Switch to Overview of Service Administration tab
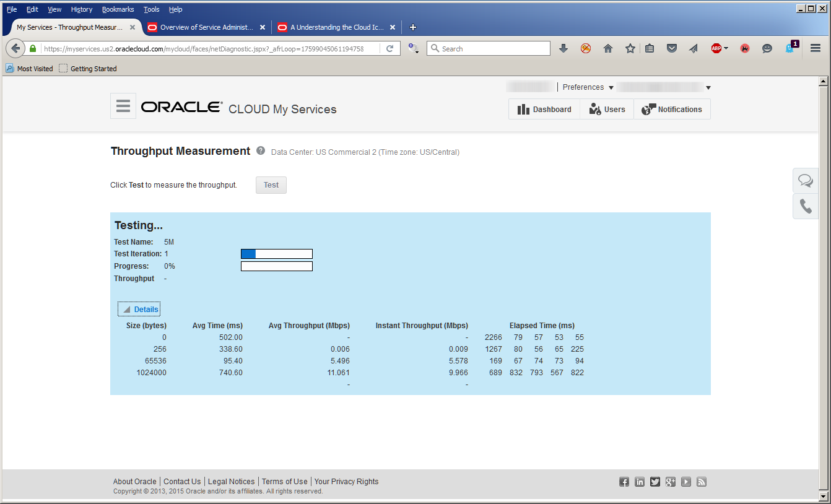The image size is (831, 504). (207, 27)
